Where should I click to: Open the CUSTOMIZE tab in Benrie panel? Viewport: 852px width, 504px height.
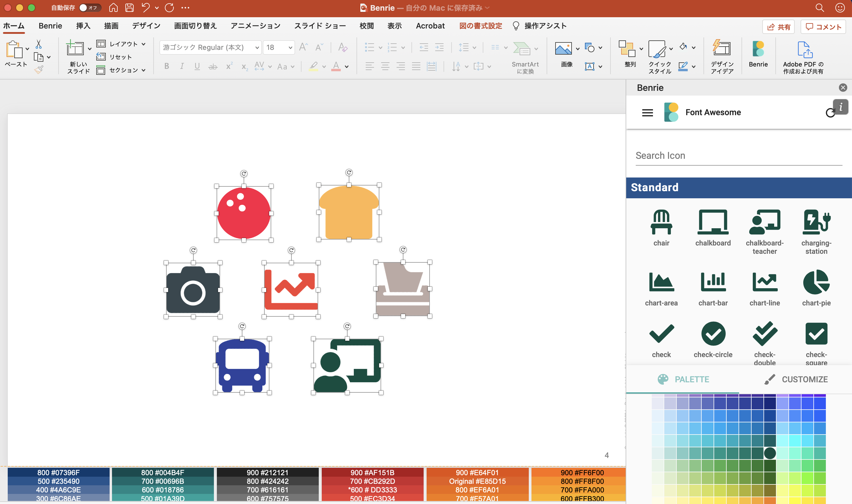[795, 379]
